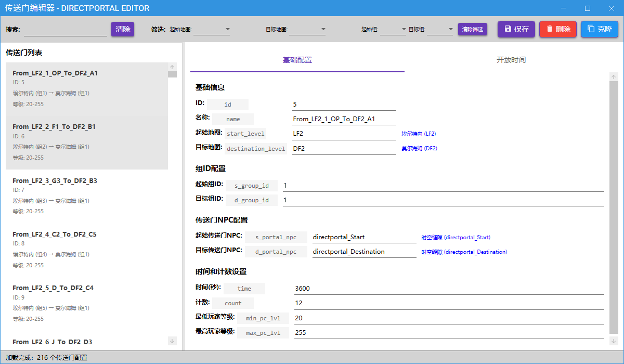Click the destination_level field name tag
Image resolution: width=624 pixels, height=364 pixels.
coord(256,149)
